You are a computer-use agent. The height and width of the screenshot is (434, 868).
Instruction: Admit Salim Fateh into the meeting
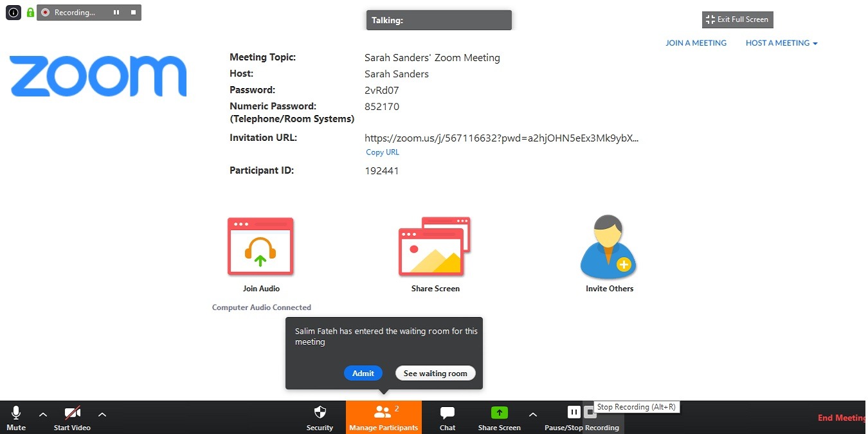tap(363, 373)
